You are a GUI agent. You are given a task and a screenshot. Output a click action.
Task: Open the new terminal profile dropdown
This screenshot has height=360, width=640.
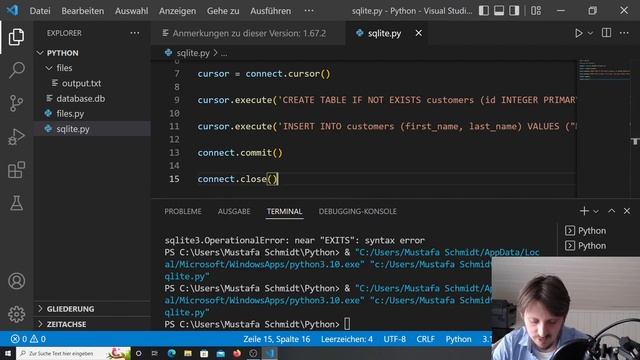pyautogui.click(x=596, y=211)
